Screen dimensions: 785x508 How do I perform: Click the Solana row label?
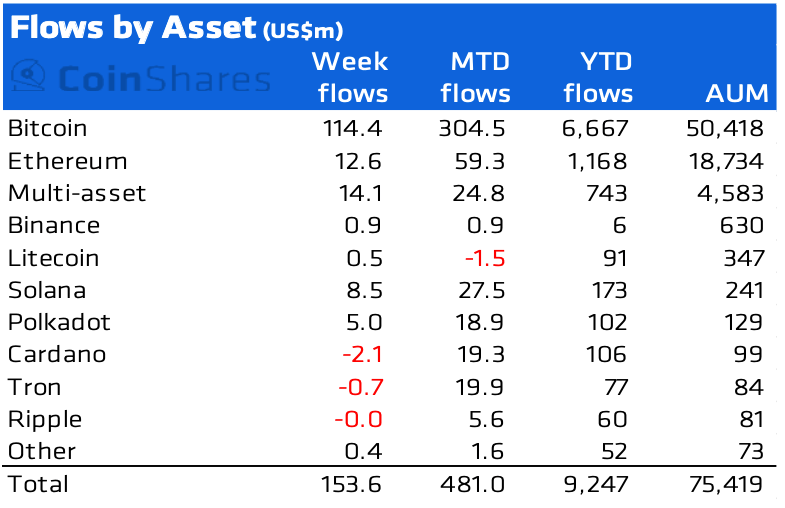point(46,290)
